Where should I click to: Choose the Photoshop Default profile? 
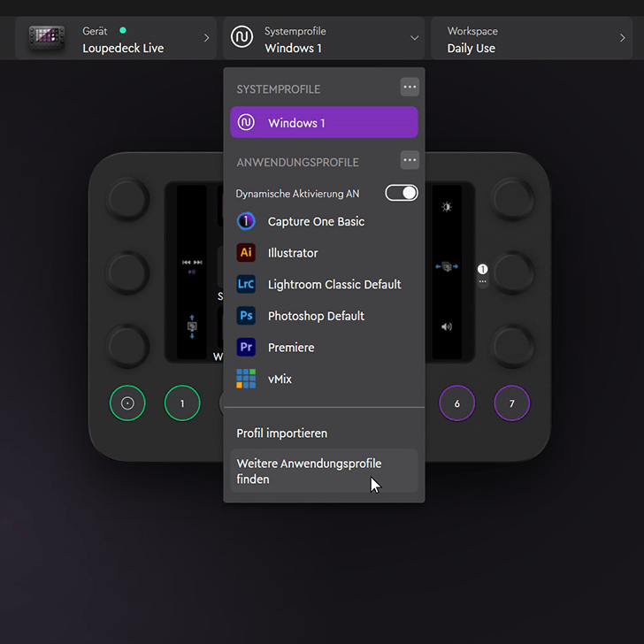pyautogui.click(x=324, y=316)
